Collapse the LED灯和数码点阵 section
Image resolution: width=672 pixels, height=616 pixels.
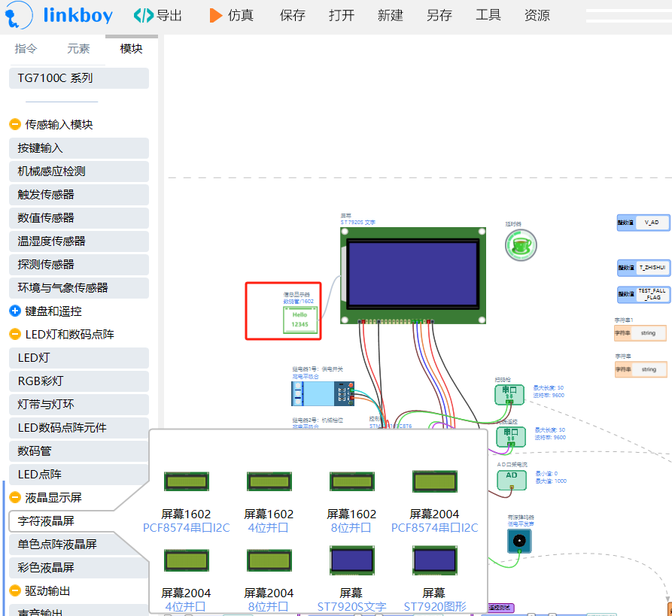point(14,334)
